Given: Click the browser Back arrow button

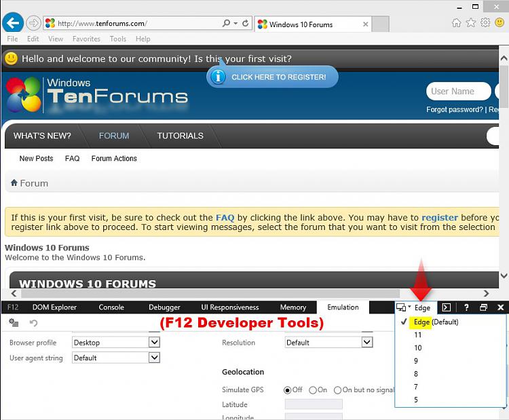Looking at the screenshot, I should (x=13, y=23).
